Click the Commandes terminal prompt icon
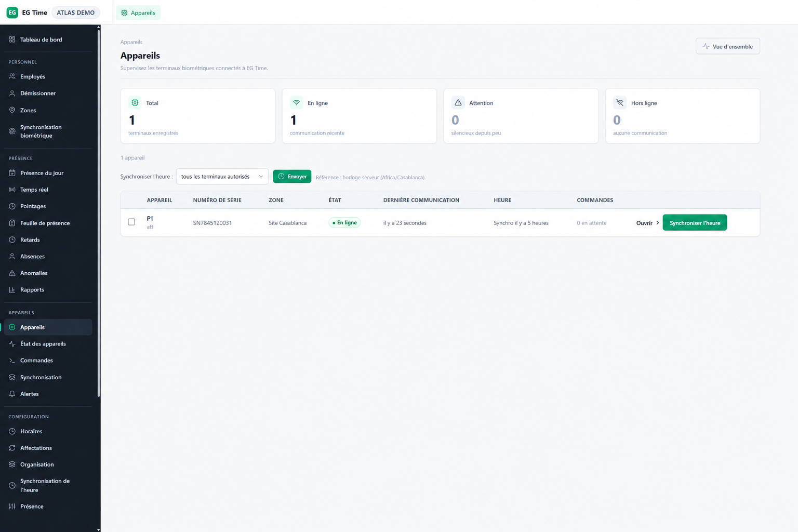 (x=12, y=361)
